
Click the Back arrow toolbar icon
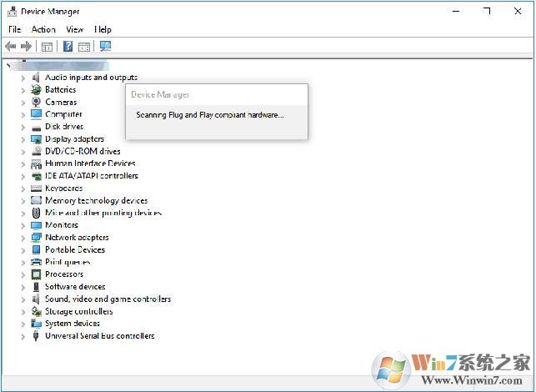coord(11,46)
